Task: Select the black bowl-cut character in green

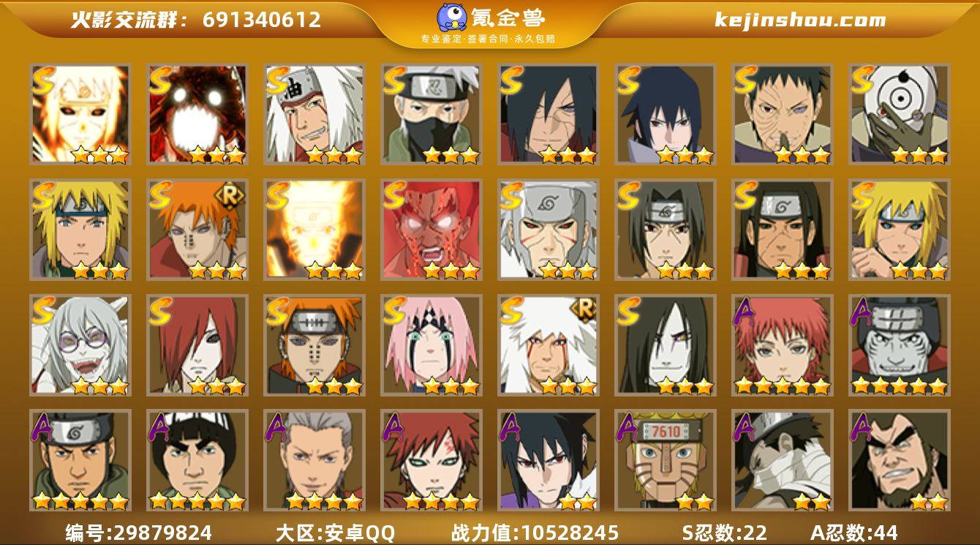Action: (197, 460)
